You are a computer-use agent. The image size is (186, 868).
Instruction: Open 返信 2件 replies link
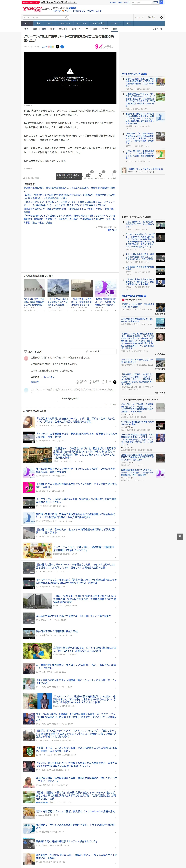[x=35, y=382]
